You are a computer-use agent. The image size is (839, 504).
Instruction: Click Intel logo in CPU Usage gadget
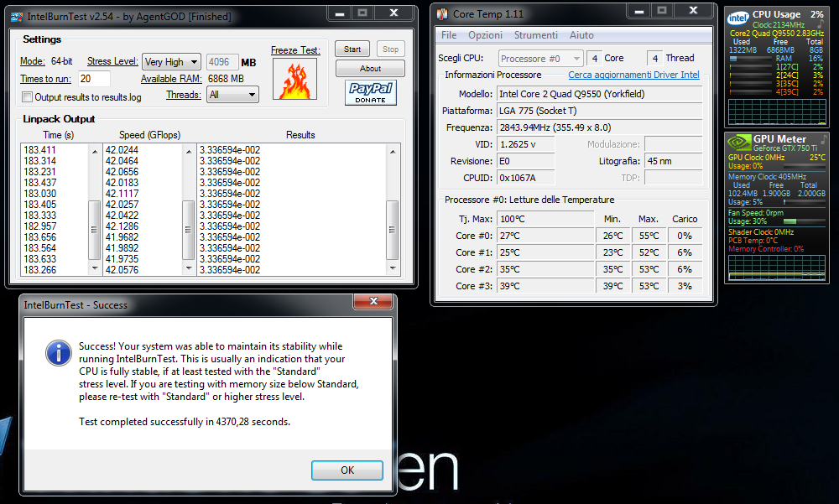tap(737, 18)
